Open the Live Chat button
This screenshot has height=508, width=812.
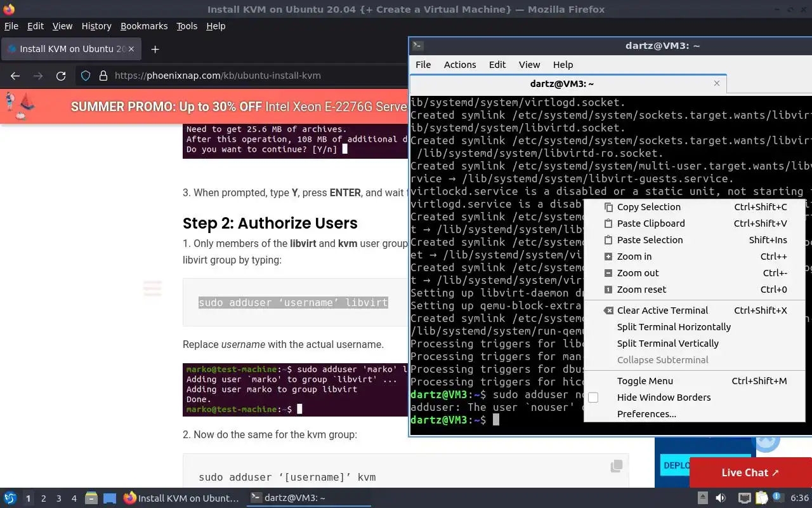pos(750,472)
